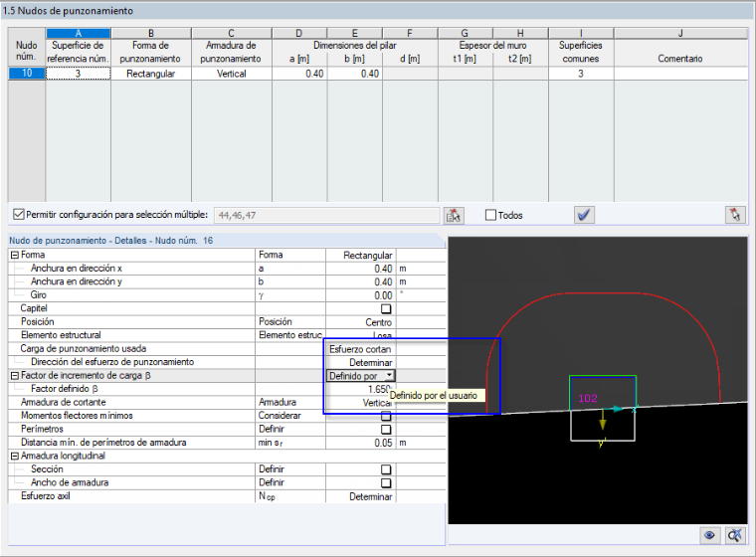Viewport: 756px width, 557px height.
Task: Click the blue checkmark apply button
Action: (x=584, y=215)
